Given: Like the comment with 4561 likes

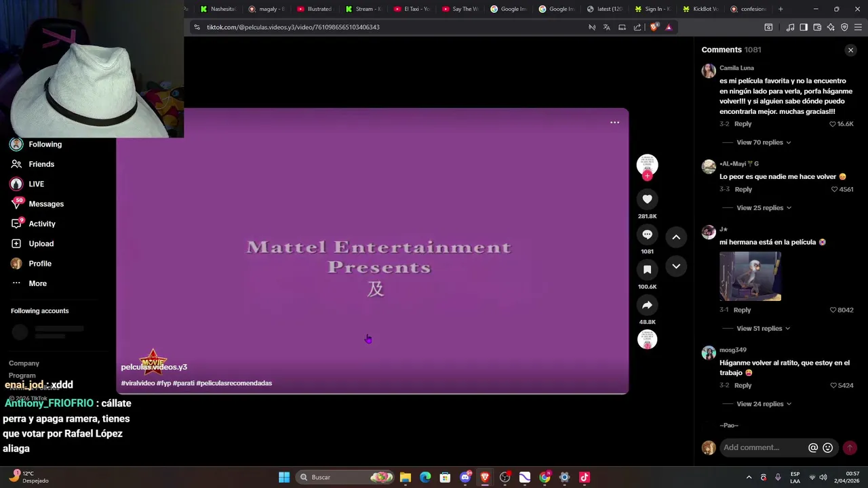Looking at the screenshot, I should (835, 190).
